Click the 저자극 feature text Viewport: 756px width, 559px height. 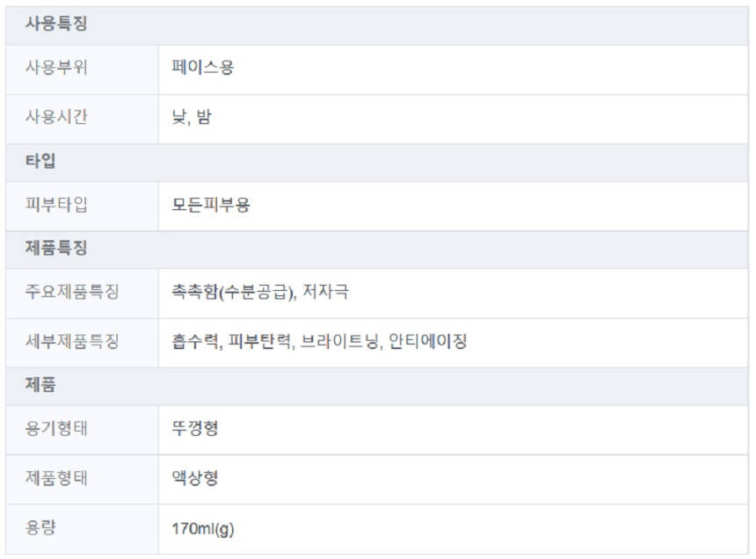pos(325,292)
